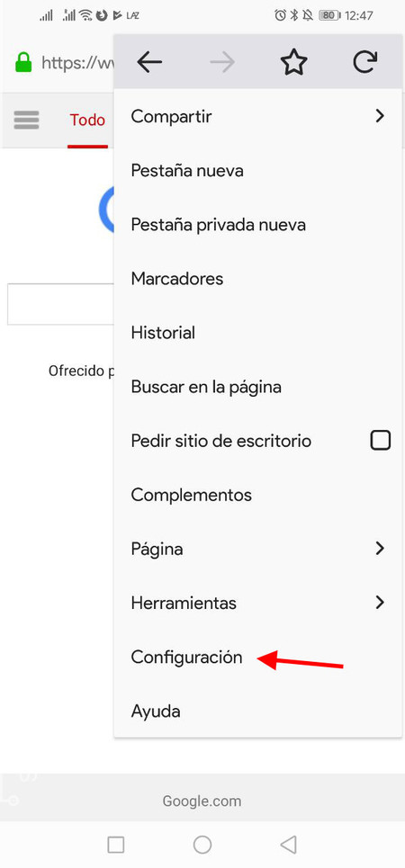Tap the Android home circle button
Image resolution: width=405 pixels, height=868 pixels.
click(202, 845)
